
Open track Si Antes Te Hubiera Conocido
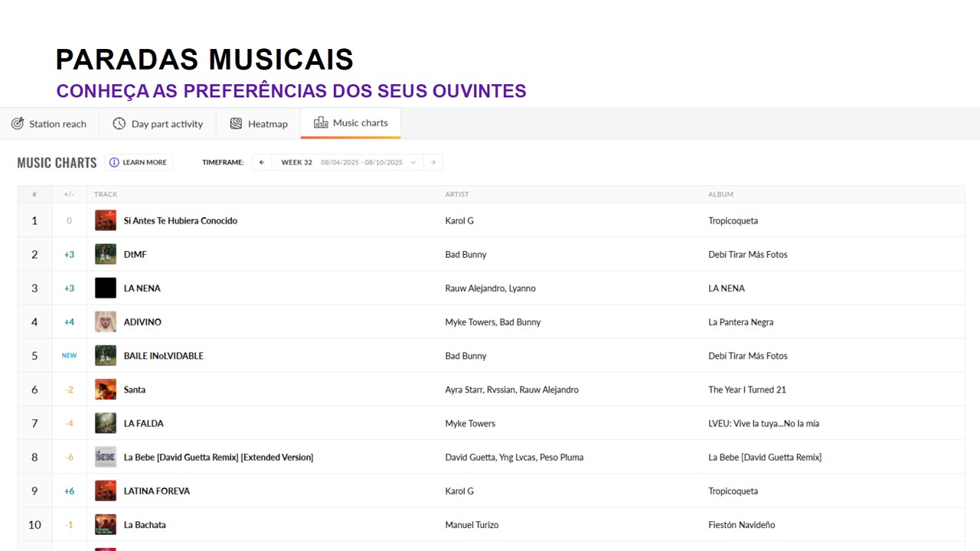[181, 220]
